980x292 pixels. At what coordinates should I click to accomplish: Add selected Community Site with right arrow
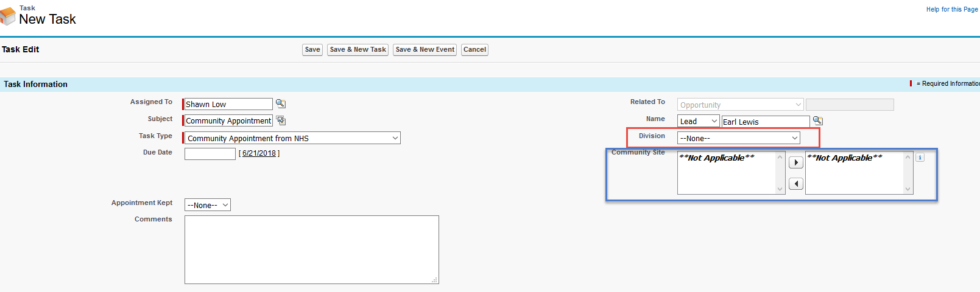point(796,162)
